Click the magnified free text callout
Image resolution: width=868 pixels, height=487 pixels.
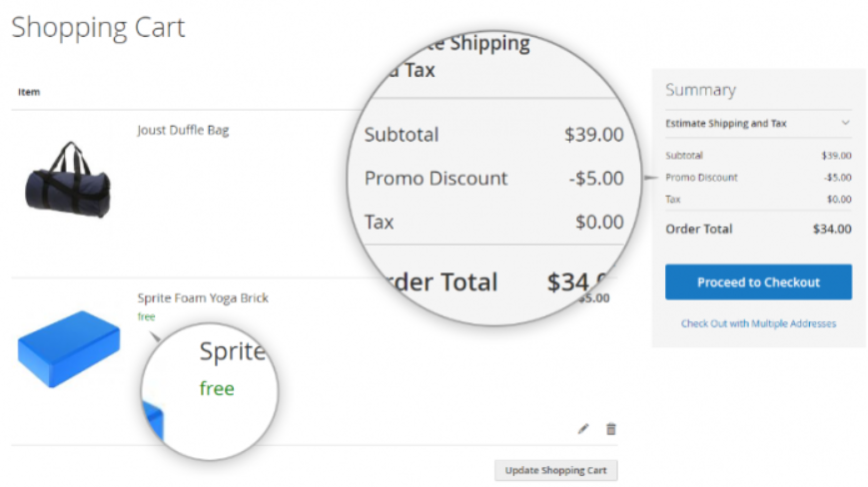pyautogui.click(x=217, y=388)
